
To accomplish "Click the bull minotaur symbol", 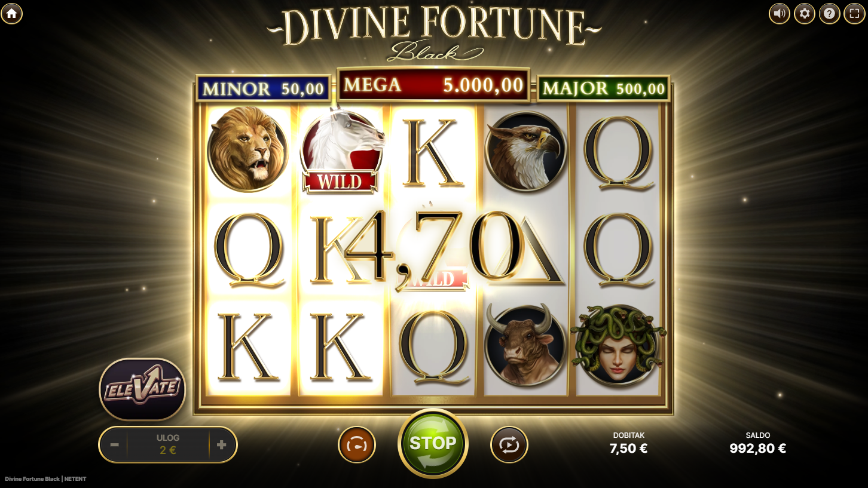I will [x=525, y=344].
